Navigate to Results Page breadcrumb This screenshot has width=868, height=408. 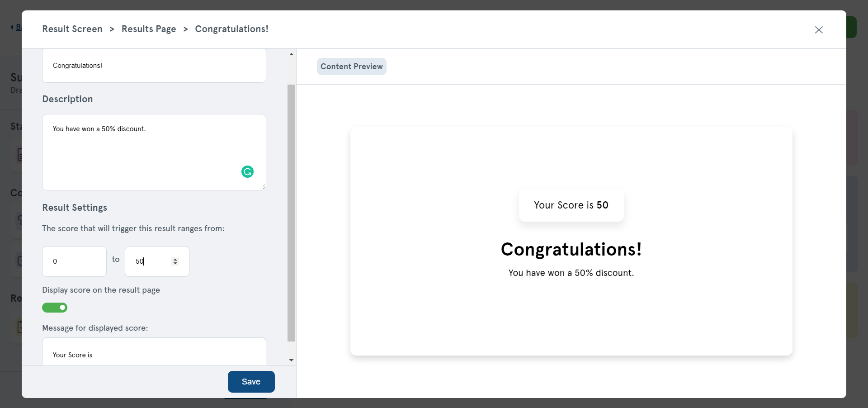pos(149,29)
